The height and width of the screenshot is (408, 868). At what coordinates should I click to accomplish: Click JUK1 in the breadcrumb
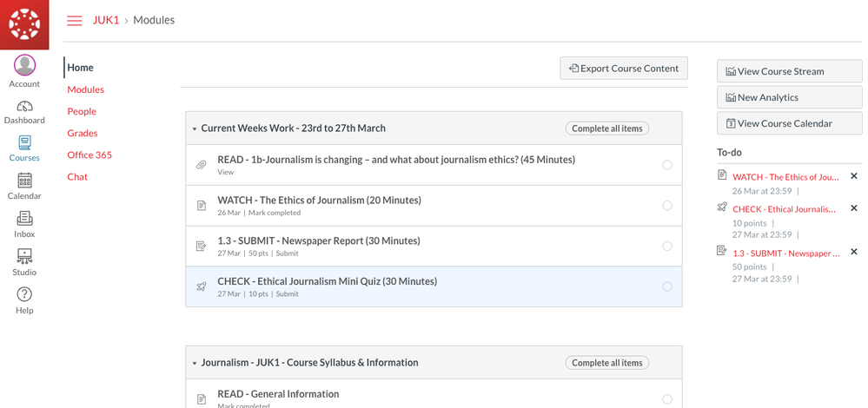coord(106,20)
